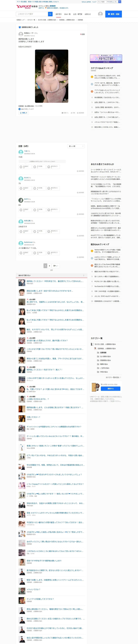Image resolution: width=138 pixels, height=644 pixels.
Task: Select the お知らせ tab
Action: pyautogui.click(x=88, y=14)
